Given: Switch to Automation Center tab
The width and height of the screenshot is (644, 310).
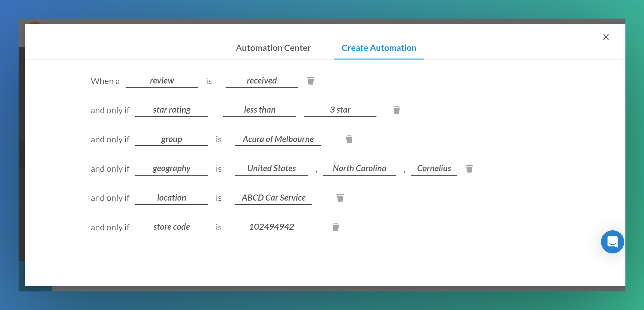Looking at the screenshot, I should pos(273,48).
